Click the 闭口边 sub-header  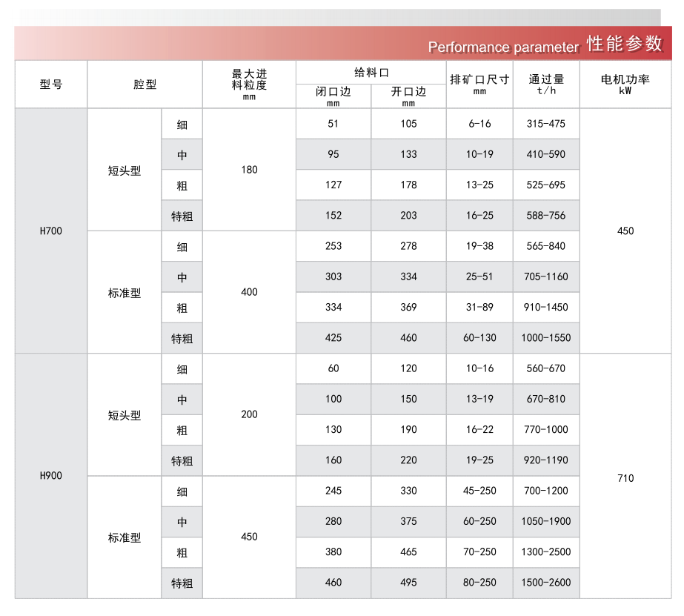click(x=333, y=96)
